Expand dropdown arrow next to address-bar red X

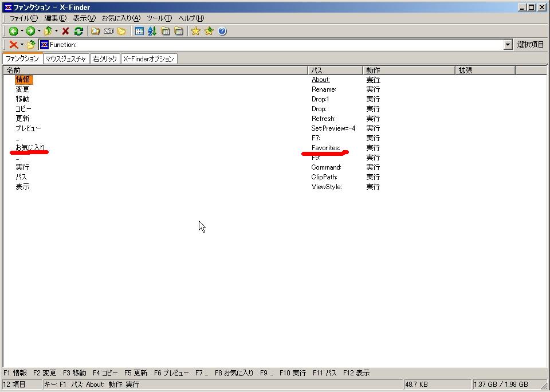tap(22, 45)
